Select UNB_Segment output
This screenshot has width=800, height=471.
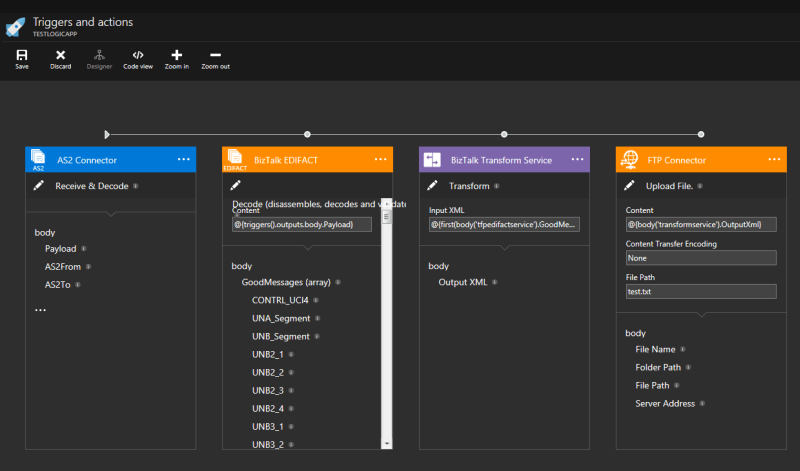coord(281,336)
